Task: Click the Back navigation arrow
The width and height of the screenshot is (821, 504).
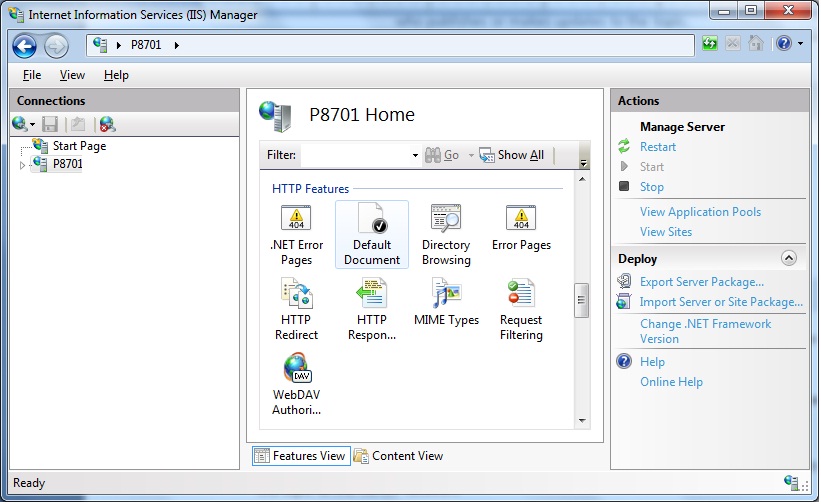Action: (25, 46)
